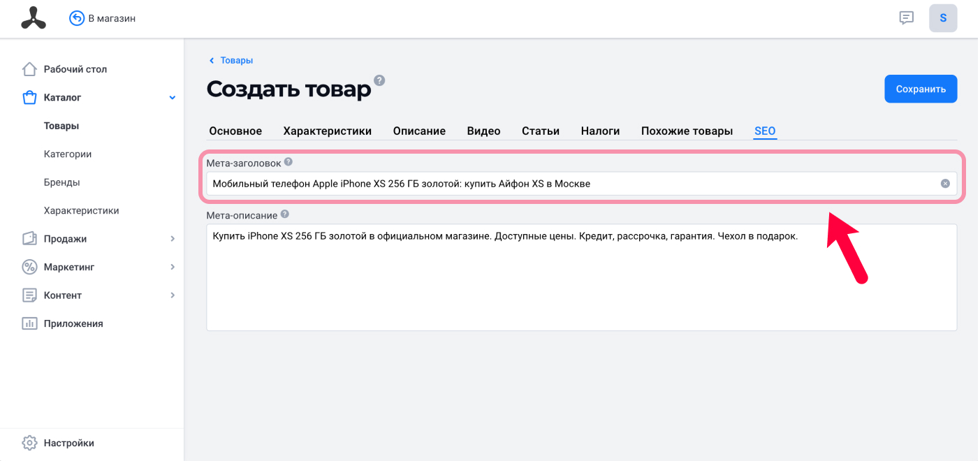Switch to Похожие товары tab
The width and height of the screenshot is (980, 461).
point(687,131)
